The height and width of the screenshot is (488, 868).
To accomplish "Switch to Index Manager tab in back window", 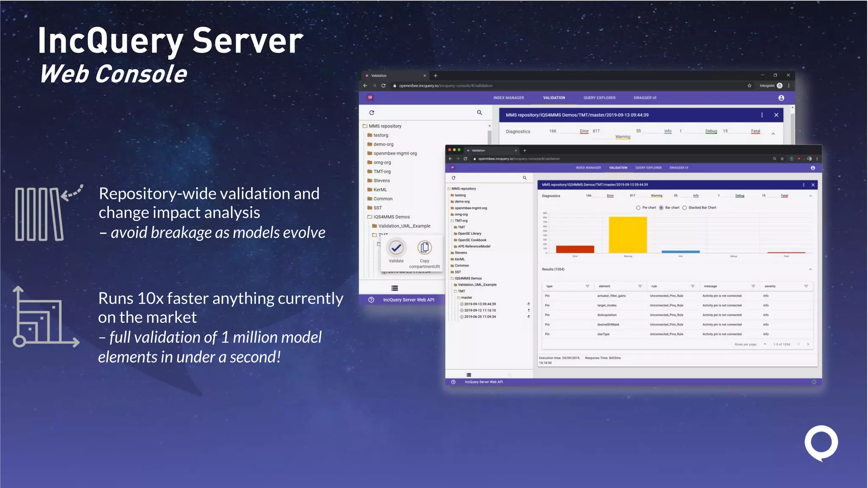I will point(509,98).
